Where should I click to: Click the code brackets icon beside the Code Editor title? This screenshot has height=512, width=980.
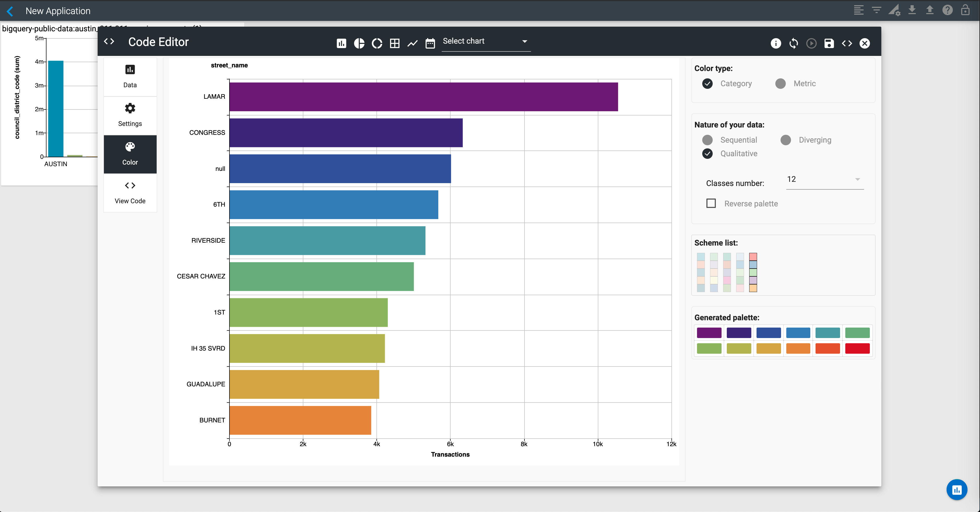click(x=109, y=42)
